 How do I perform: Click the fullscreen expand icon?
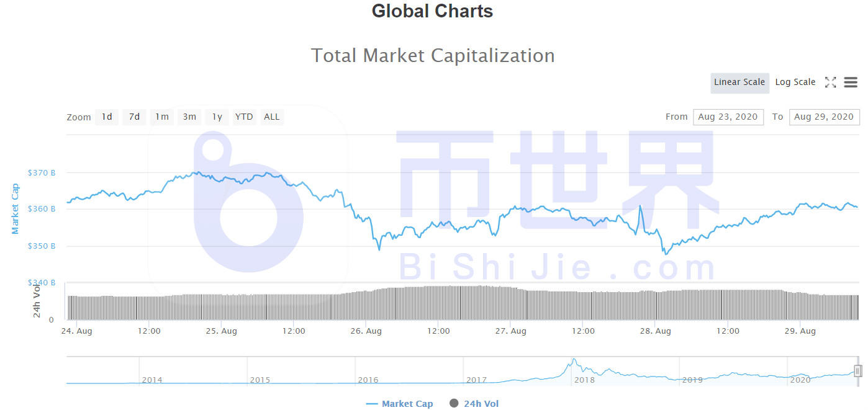[x=831, y=81]
